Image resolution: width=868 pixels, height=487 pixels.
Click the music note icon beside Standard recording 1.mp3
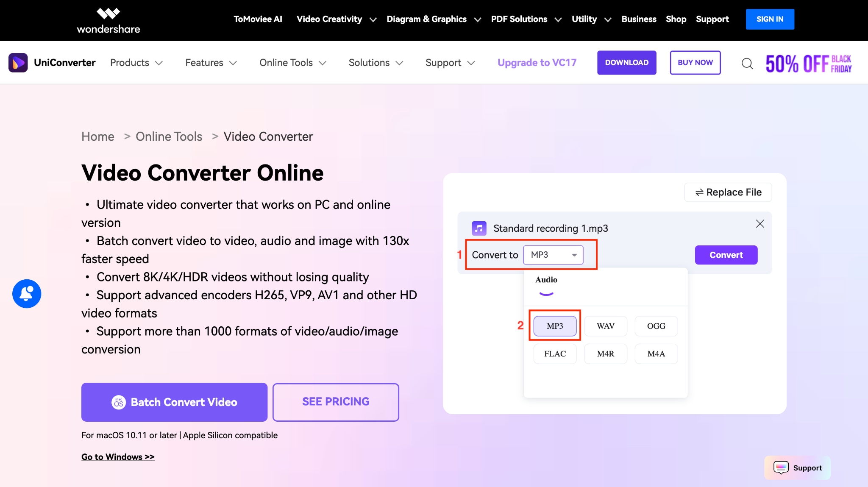point(479,228)
